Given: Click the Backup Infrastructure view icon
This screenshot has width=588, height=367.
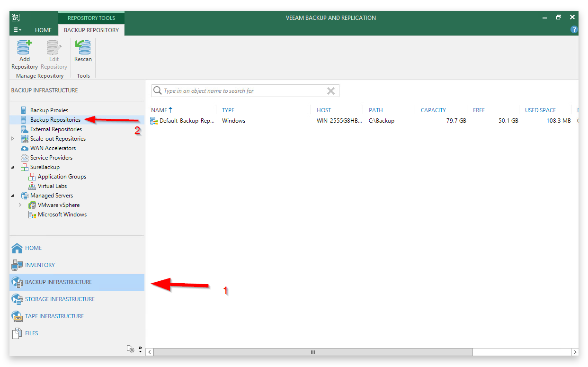Looking at the screenshot, I should (x=17, y=282).
